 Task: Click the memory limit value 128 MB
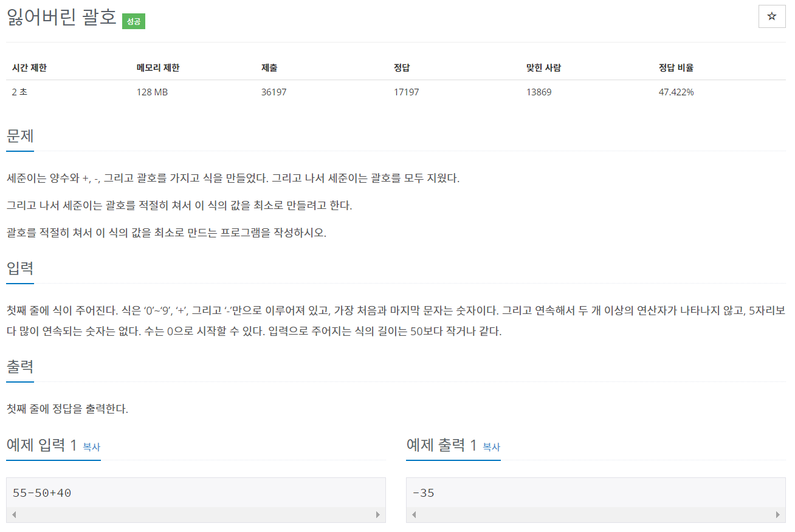tap(153, 92)
